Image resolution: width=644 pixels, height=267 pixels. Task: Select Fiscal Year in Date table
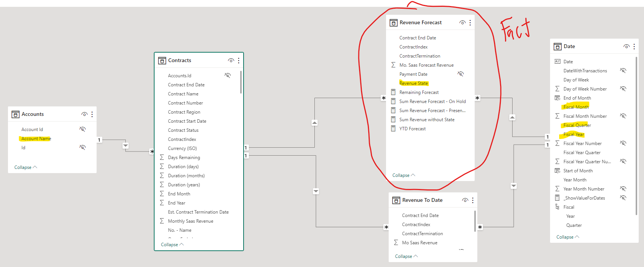coord(574,134)
